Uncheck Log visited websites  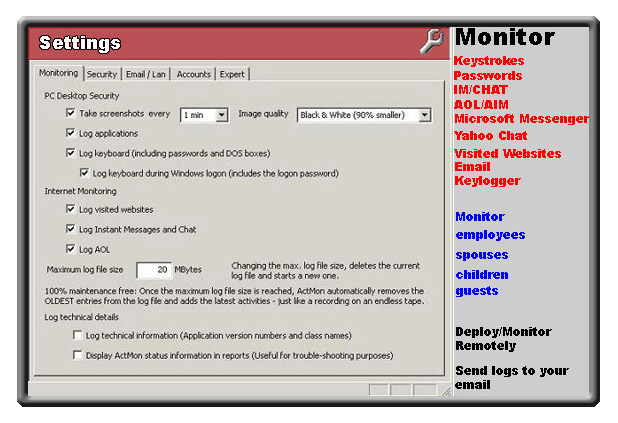pos(71,209)
